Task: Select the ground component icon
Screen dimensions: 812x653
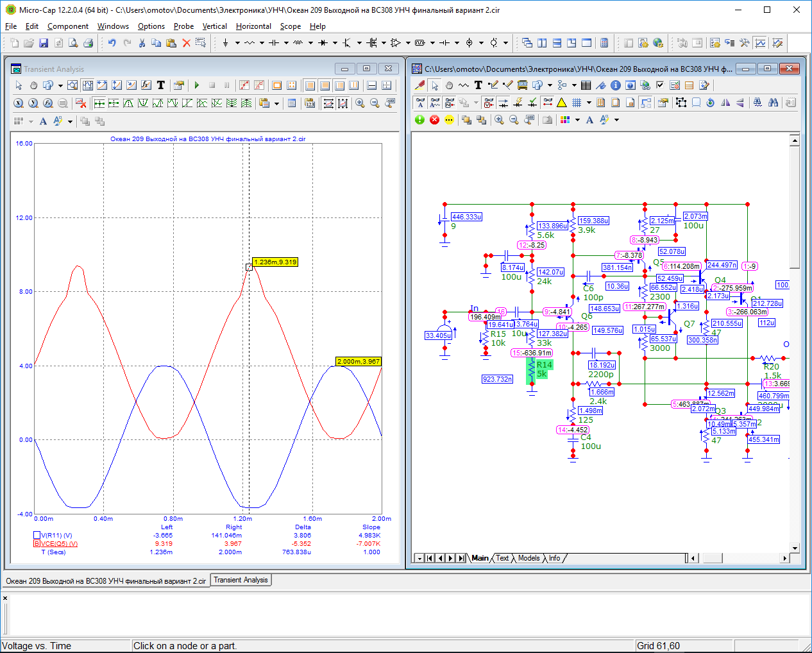Action: (x=225, y=43)
